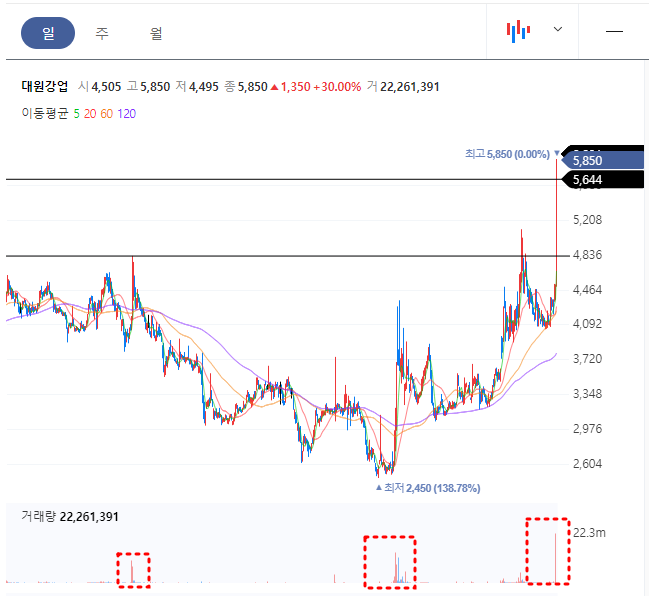Toggle the 60-day moving average

coord(106,114)
